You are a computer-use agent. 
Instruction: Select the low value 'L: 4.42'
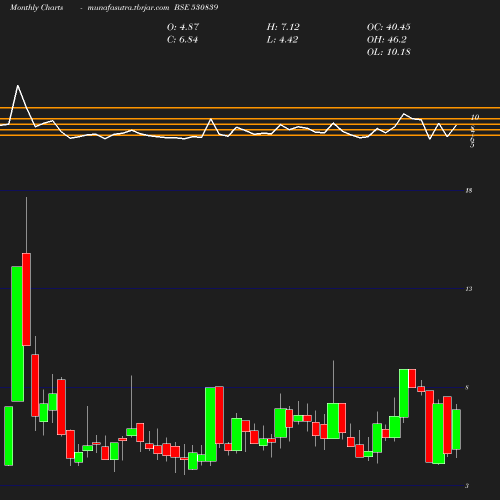point(282,40)
